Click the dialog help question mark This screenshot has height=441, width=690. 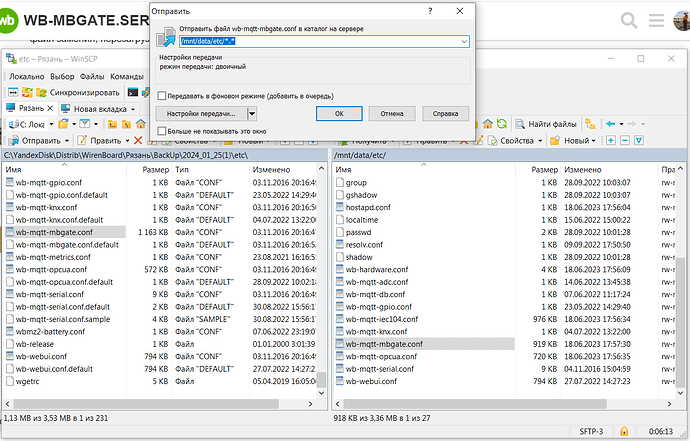(430, 11)
